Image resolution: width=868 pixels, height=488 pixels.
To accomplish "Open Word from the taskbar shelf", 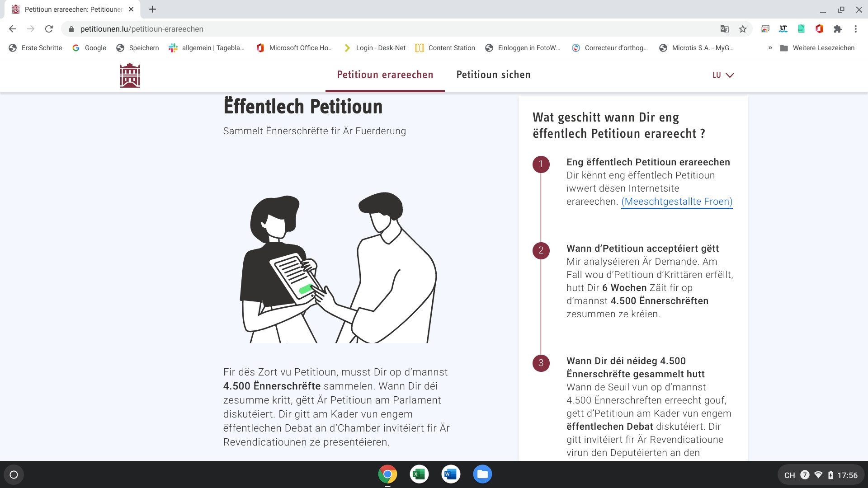I will 451,474.
